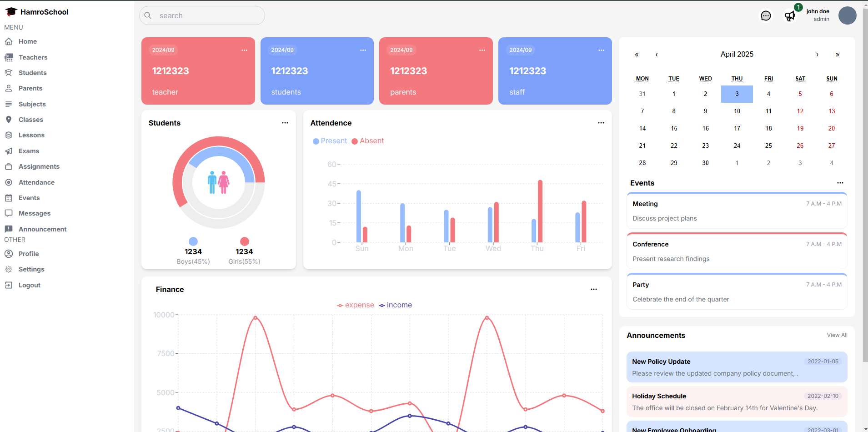The width and height of the screenshot is (868, 432).
Task: Click the Parents person icon in sidebar
Action: pos(9,88)
